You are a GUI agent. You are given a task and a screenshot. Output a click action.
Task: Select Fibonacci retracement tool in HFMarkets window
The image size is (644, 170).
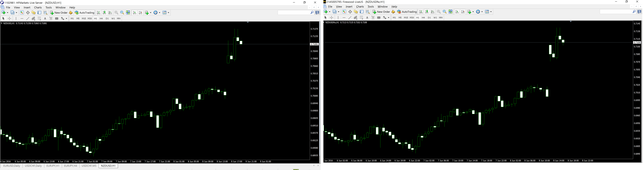coord(39,18)
